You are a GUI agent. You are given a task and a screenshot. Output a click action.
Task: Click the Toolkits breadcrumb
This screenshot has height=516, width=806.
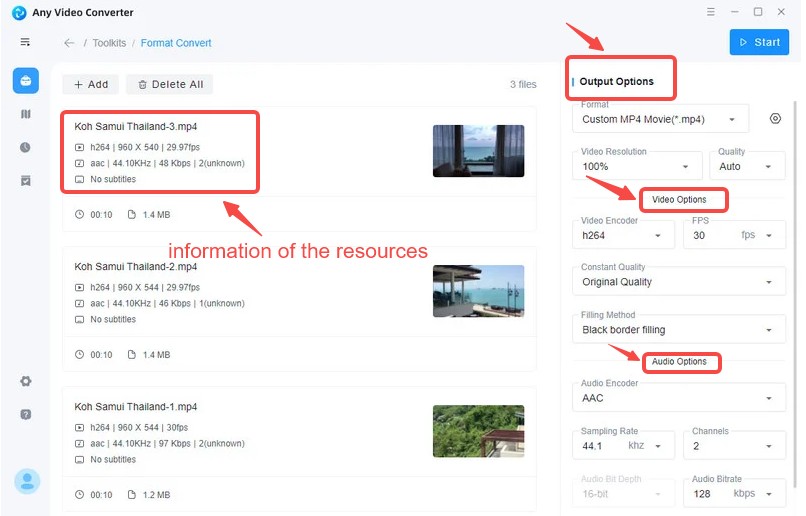pyautogui.click(x=109, y=43)
